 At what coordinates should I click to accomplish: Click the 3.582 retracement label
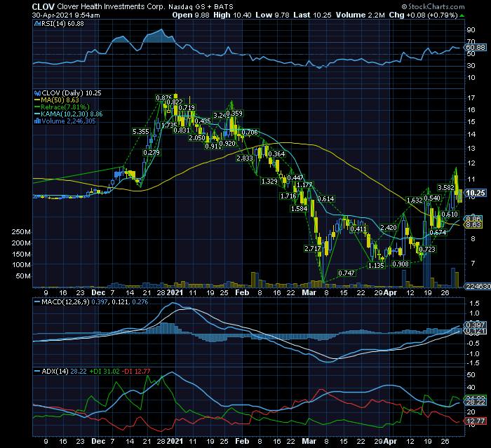click(x=446, y=187)
